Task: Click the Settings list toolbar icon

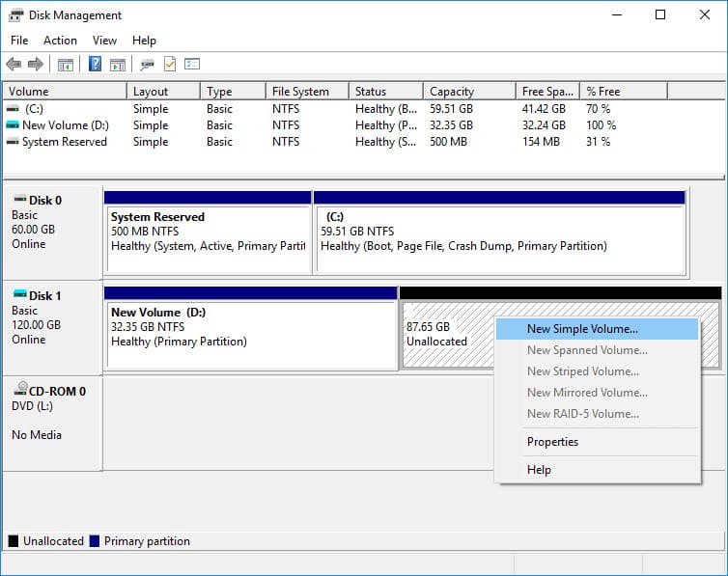Action: [192, 65]
